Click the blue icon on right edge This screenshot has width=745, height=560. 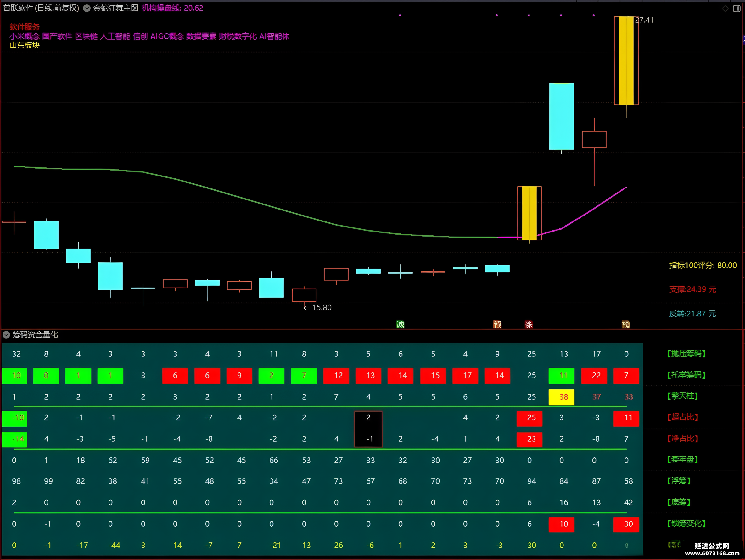point(743,40)
